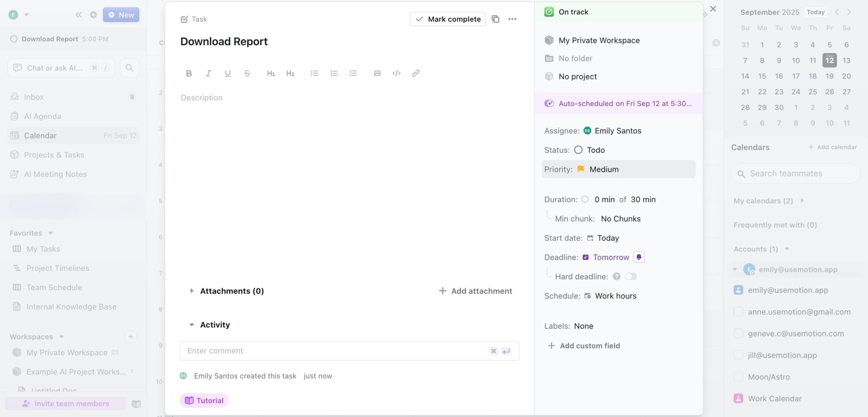Collapse the Activity section
Image resolution: width=868 pixels, height=417 pixels.
[192, 325]
